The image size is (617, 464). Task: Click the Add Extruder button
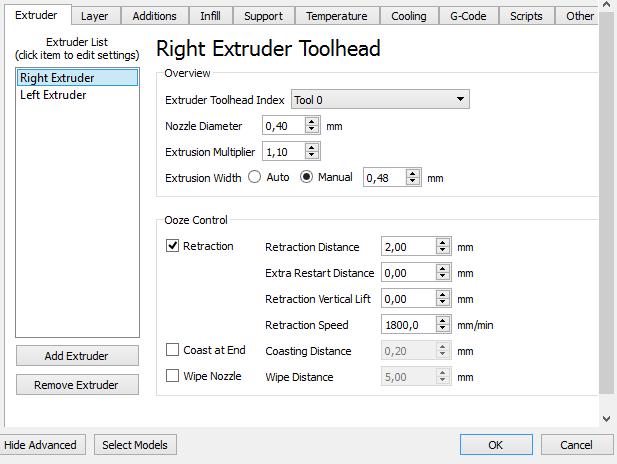click(77, 356)
